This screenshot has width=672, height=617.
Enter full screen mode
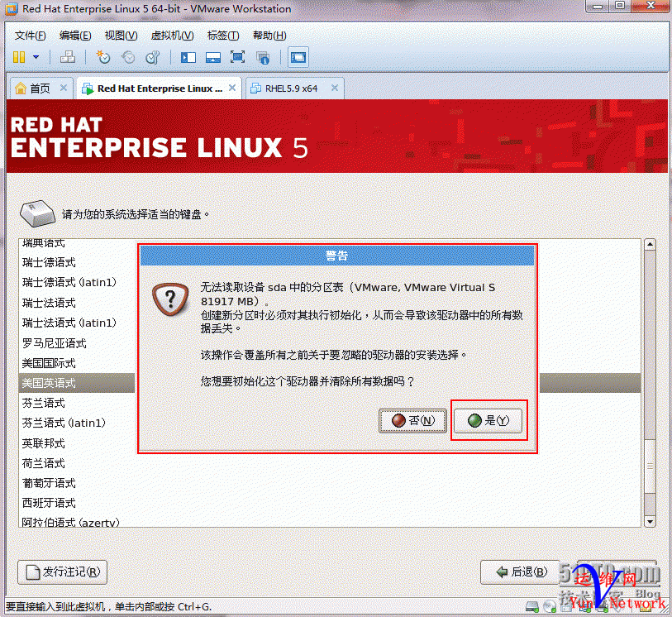(237, 57)
